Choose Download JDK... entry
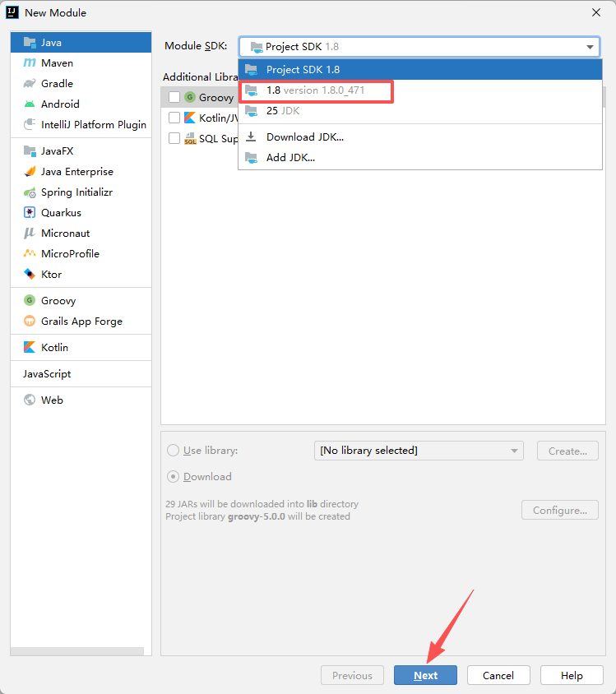 [x=420, y=136]
